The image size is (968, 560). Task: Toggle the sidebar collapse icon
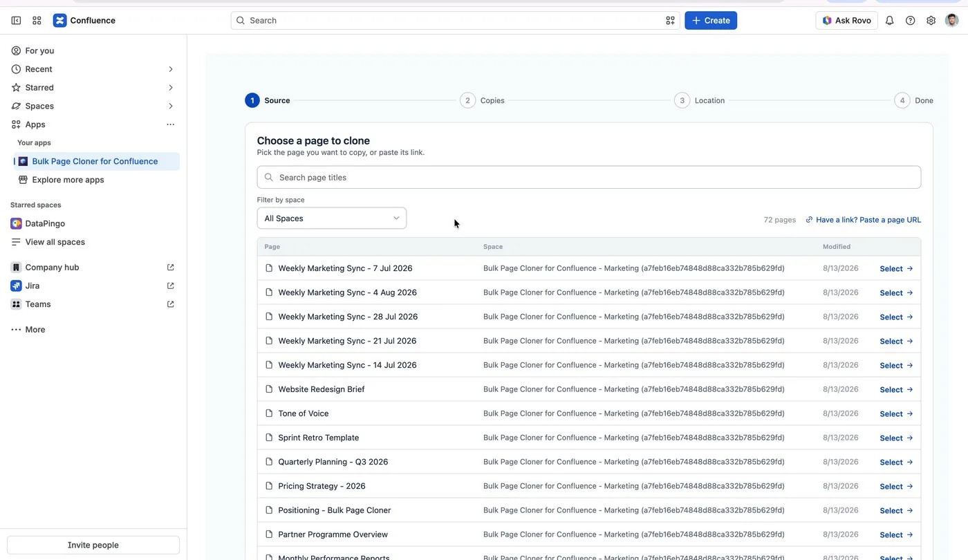coord(16,21)
